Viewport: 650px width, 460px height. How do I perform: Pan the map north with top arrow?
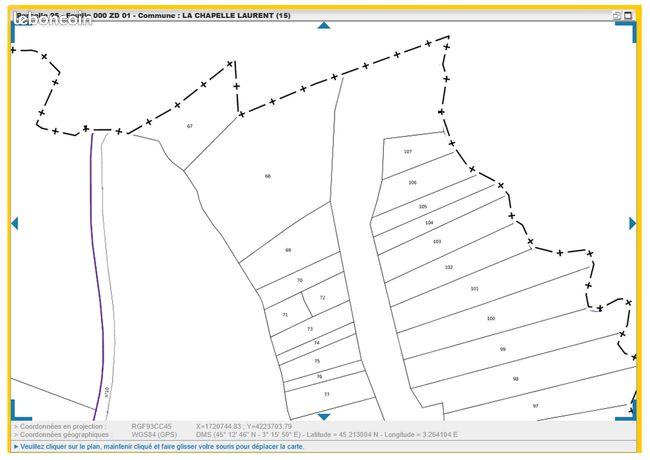click(324, 26)
